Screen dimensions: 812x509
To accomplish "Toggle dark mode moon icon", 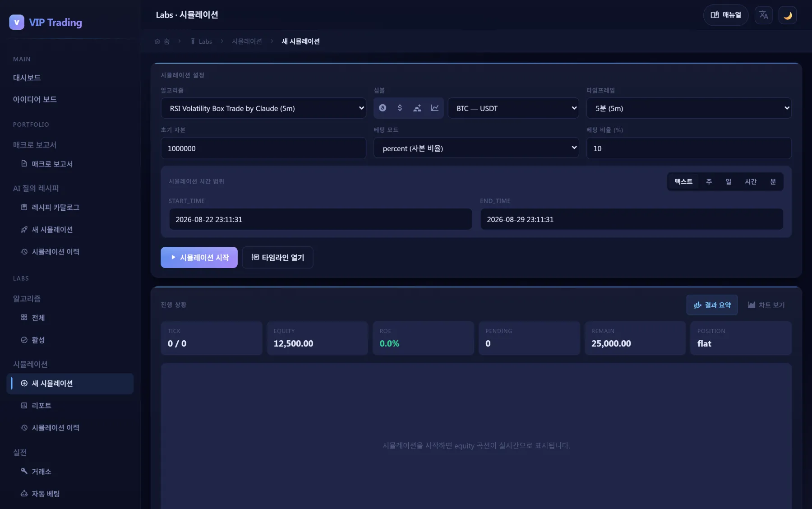I will click(x=788, y=15).
